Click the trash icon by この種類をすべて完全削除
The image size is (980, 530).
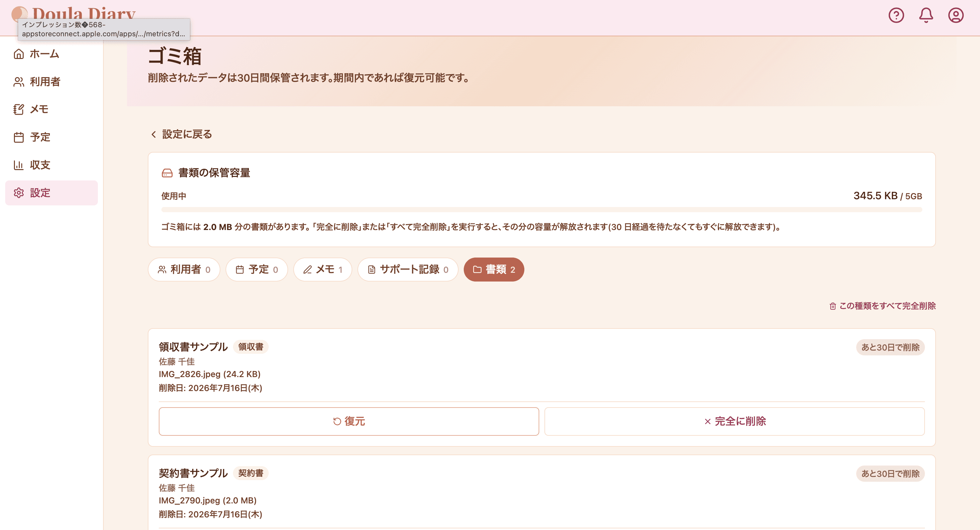click(x=833, y=306)
